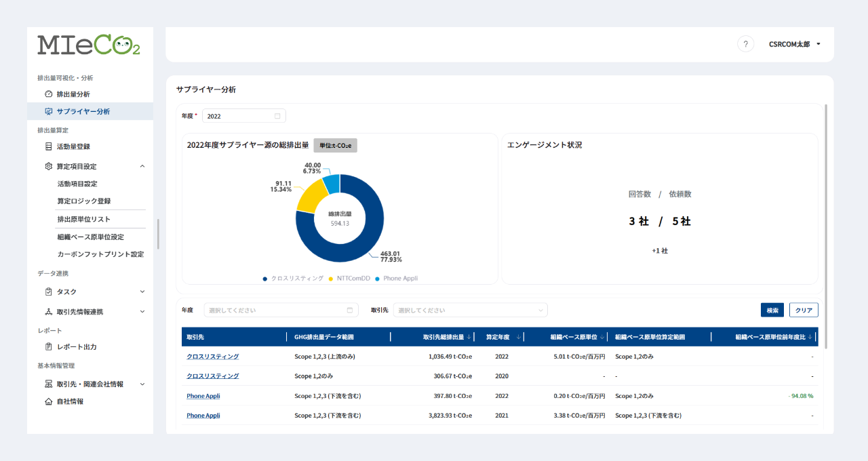Click the filter 年度 input field
868x461 pixels.
pos(281,310)
